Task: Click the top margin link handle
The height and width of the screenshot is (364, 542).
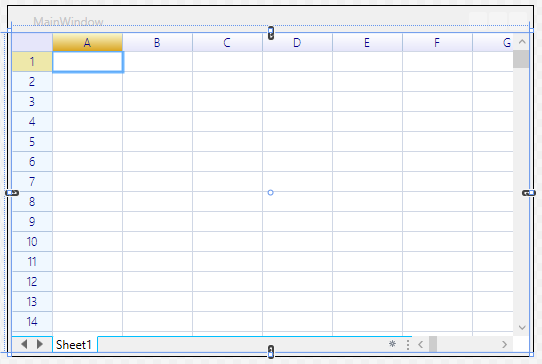Action: [x=271, y=33]
